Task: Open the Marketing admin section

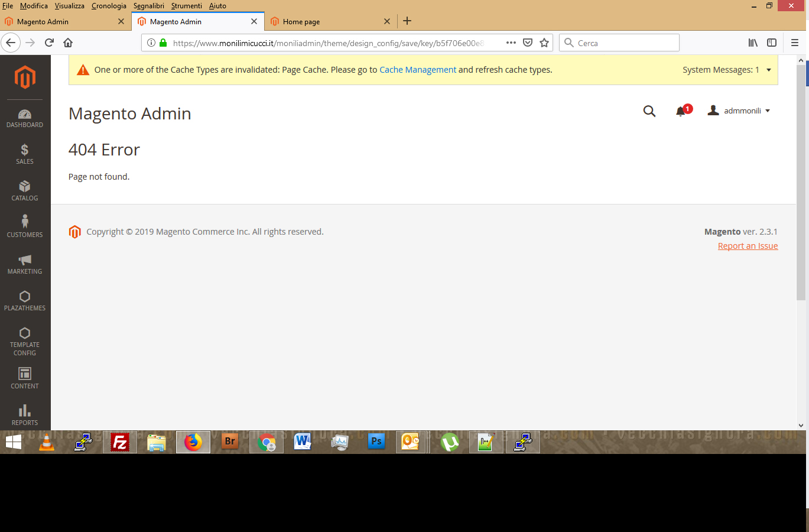Action: [24, 264]
